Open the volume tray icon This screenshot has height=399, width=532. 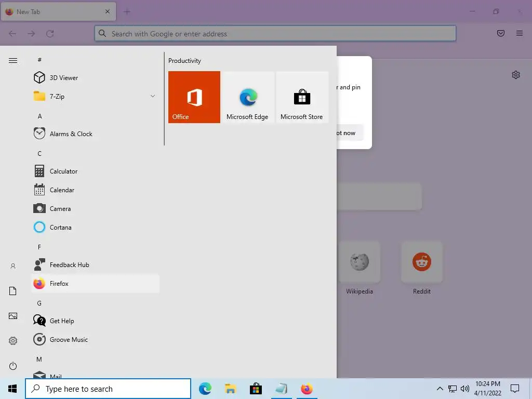(465, 389)
